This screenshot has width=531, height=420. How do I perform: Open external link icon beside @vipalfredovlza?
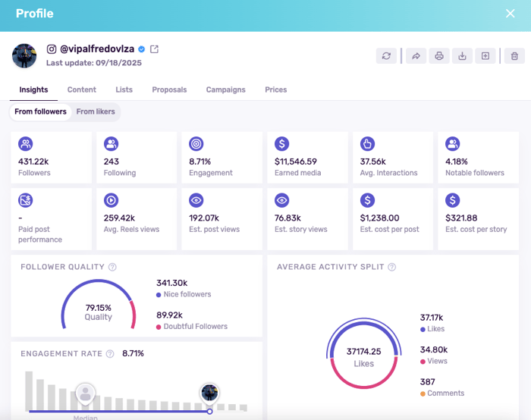(x=155, y=49)
